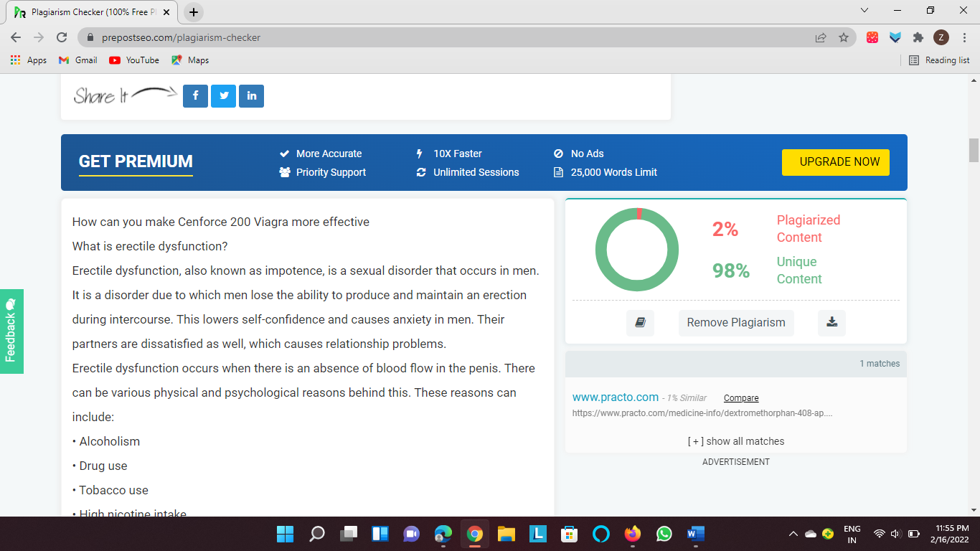Click the 98% unique percentage
The height and width of the screenshot is (551, 980).
pos(731,270)
